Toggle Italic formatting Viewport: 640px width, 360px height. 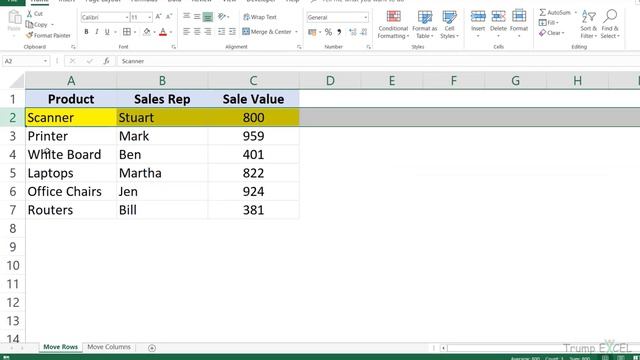coord(97,32)
